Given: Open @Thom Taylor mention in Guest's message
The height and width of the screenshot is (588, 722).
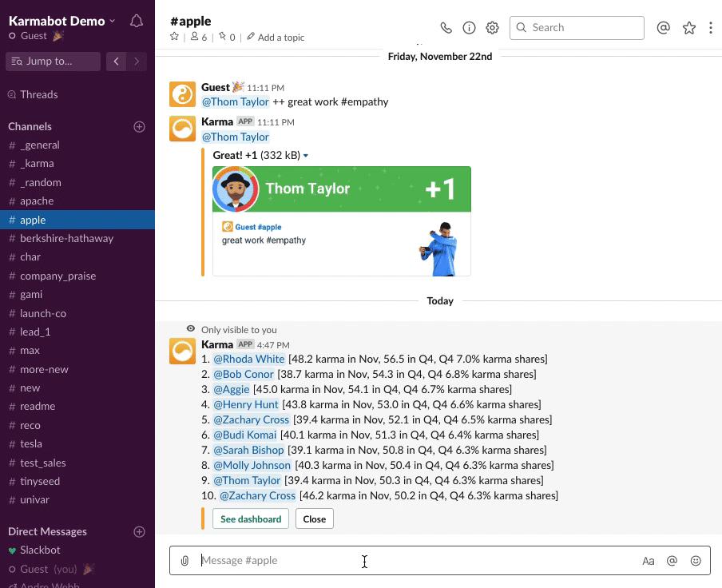Looking at the screenshot, I should (236, 101).
